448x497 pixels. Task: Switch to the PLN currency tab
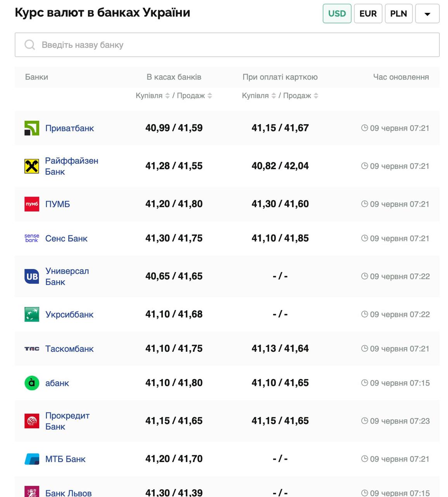click(x=398, y=14)
